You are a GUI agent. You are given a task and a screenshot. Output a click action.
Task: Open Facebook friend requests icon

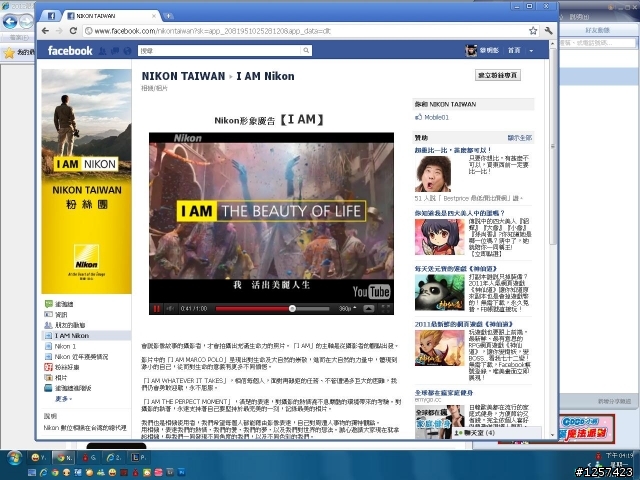point(102,51)
